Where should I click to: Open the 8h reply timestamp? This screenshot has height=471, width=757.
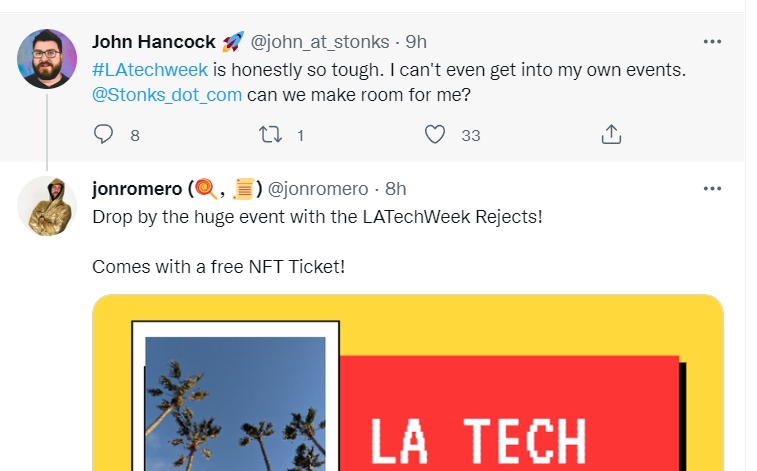point(396,188)
